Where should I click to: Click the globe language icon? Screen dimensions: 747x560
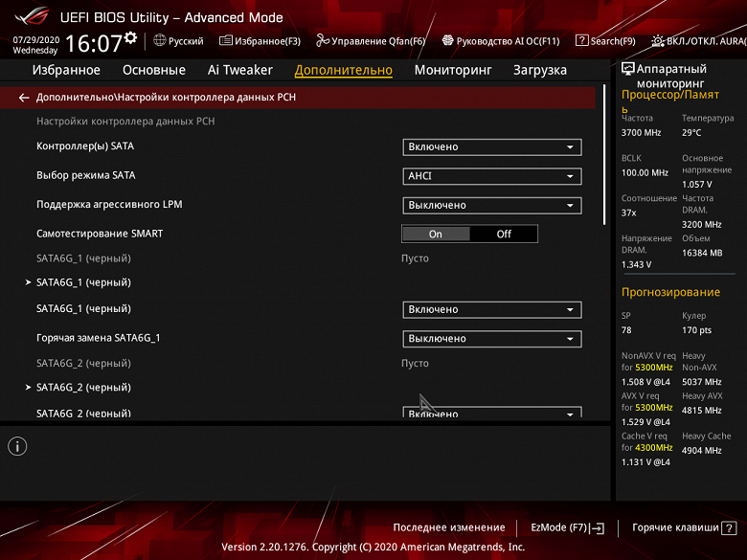(x=160, y=40)
